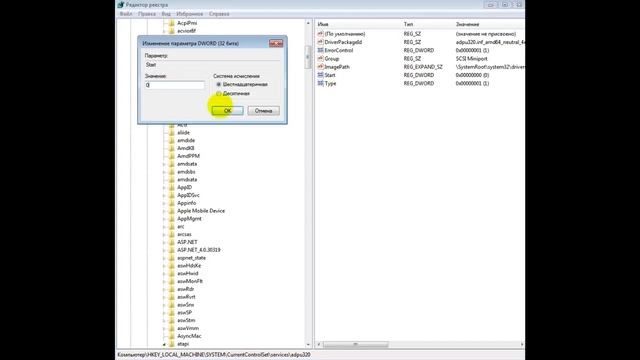Click the Apple Mobile Device folder icon

pos(172,211)
